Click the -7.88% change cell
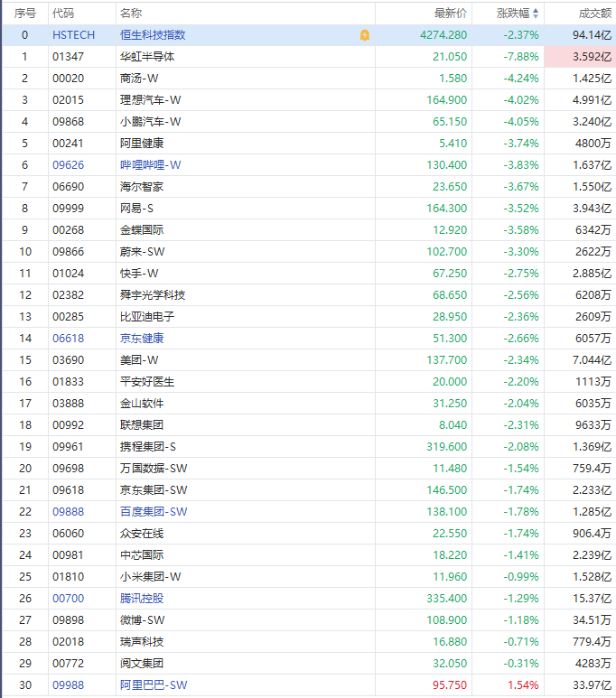The image size is (616, 698). 521,57
